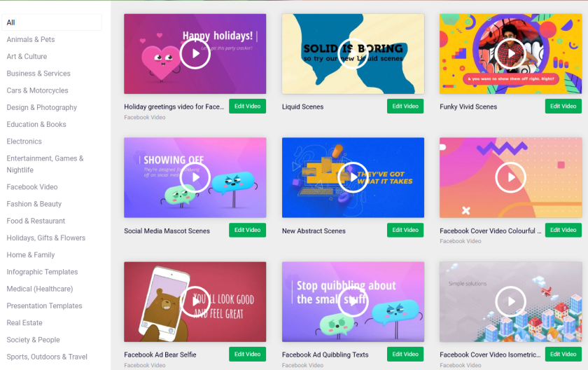Play the Holiday greetings video preview
Screen dimensions: 588x370
[195, 54]
